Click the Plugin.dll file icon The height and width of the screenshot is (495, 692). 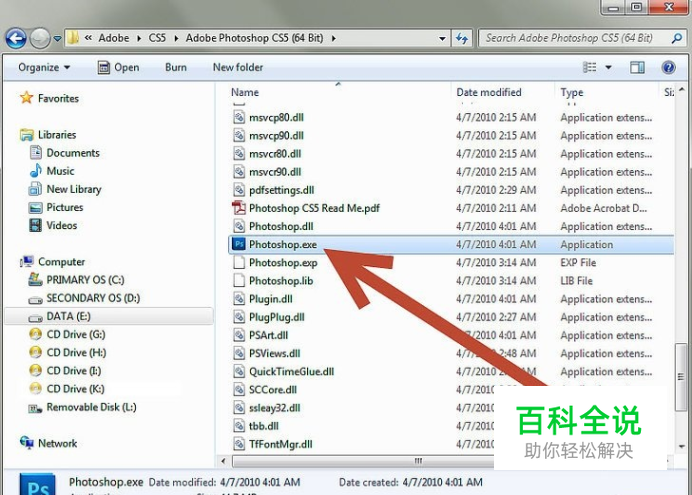[239, 299]
